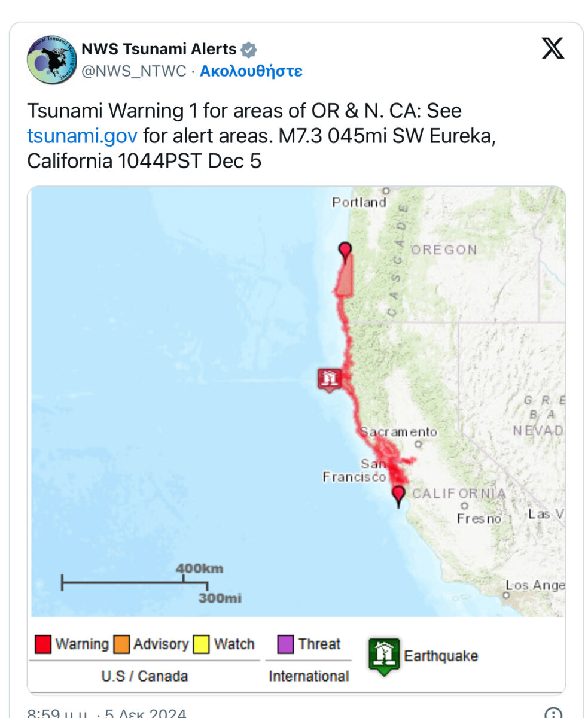The height and width of the screenshot is (718, 588).
Task: Open the tsunami.gov link
Action: 82,136
